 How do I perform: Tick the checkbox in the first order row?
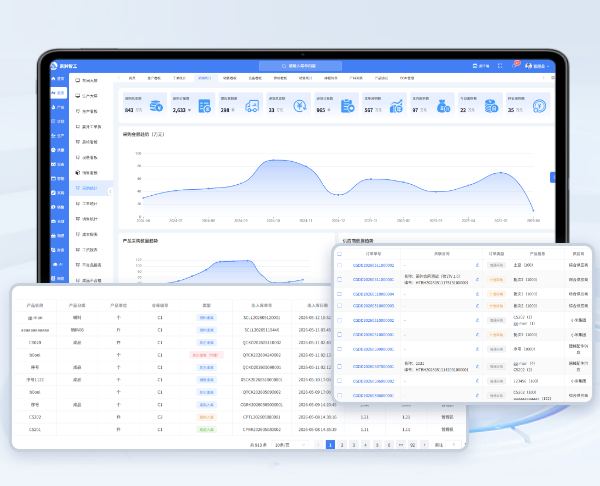[x=339, y=265]
